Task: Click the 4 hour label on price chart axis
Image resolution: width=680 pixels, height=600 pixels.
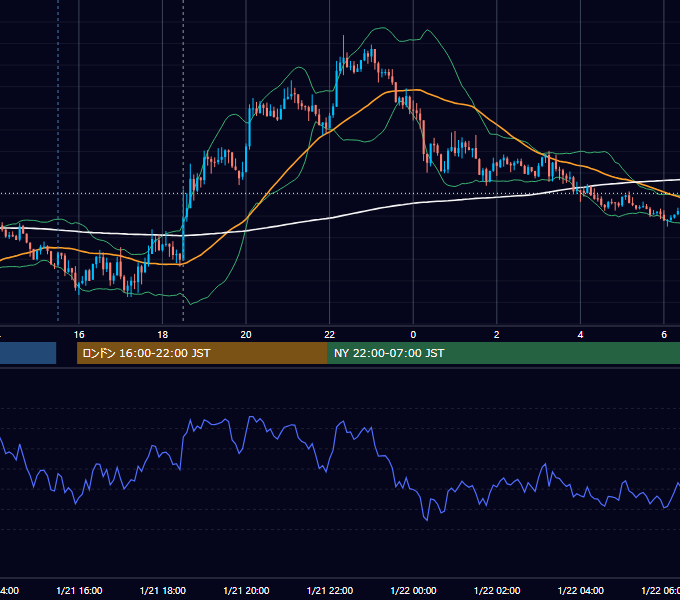Action: [x=580, y=335]
